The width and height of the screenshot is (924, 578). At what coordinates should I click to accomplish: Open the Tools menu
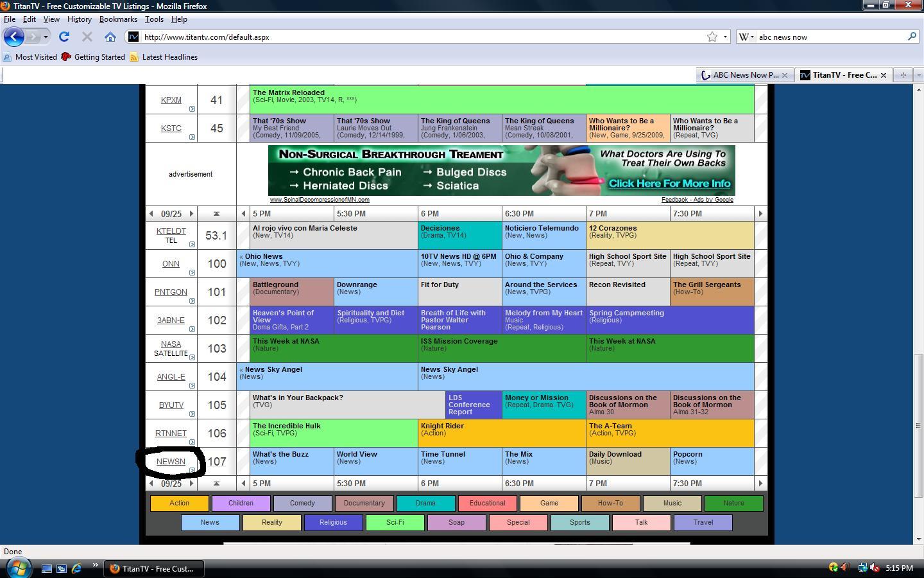154,19
